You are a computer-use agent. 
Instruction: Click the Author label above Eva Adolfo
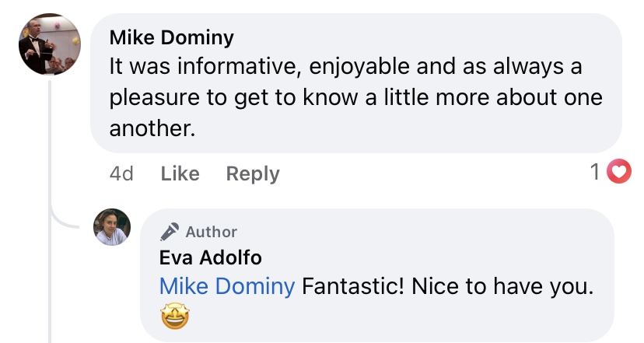[212, 232]
